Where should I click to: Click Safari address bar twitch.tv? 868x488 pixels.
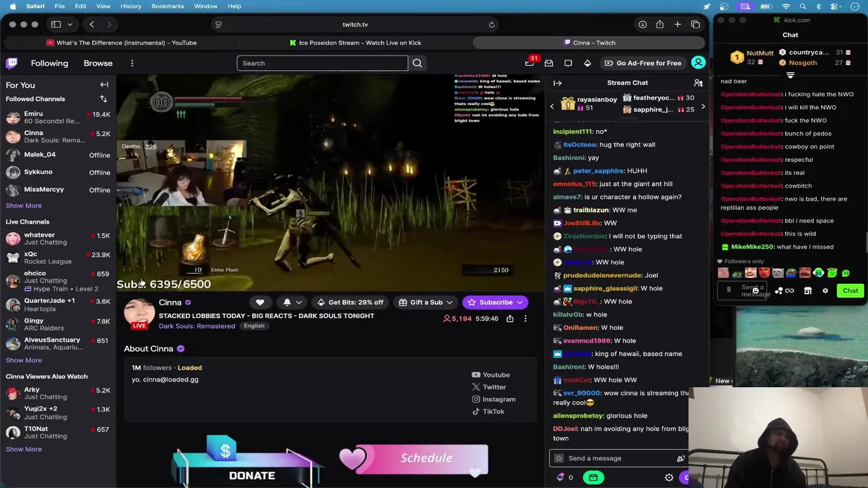[355, 24]
